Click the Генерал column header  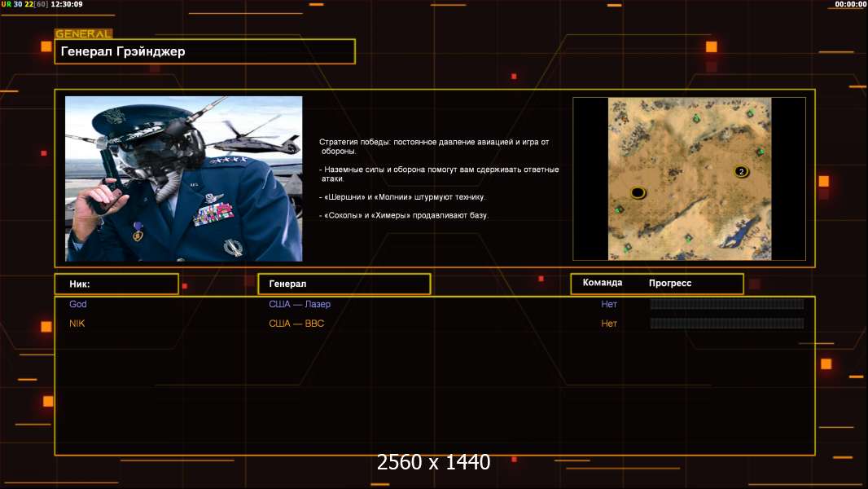343,284
